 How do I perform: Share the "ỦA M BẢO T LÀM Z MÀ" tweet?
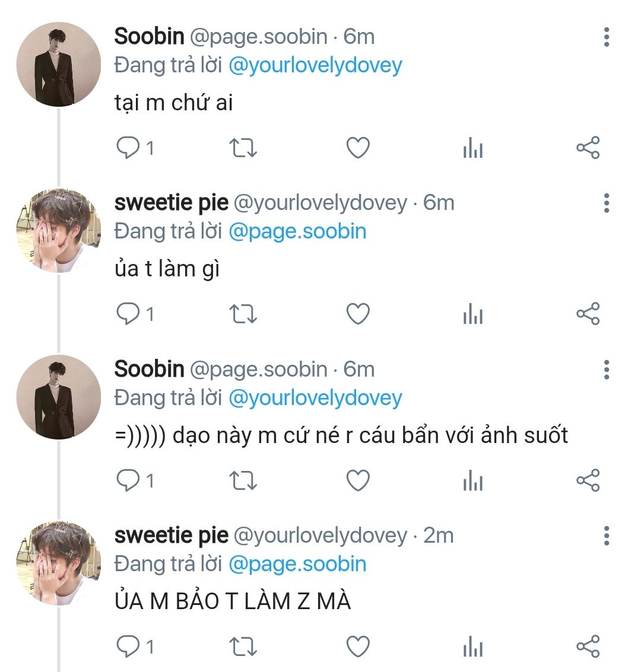point(588,646)
